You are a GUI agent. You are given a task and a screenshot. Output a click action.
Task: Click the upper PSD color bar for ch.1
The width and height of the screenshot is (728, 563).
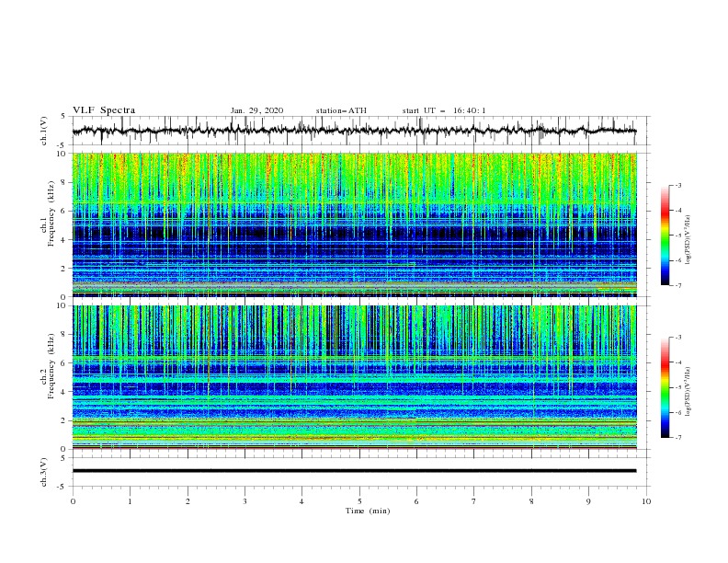[665, 235]
